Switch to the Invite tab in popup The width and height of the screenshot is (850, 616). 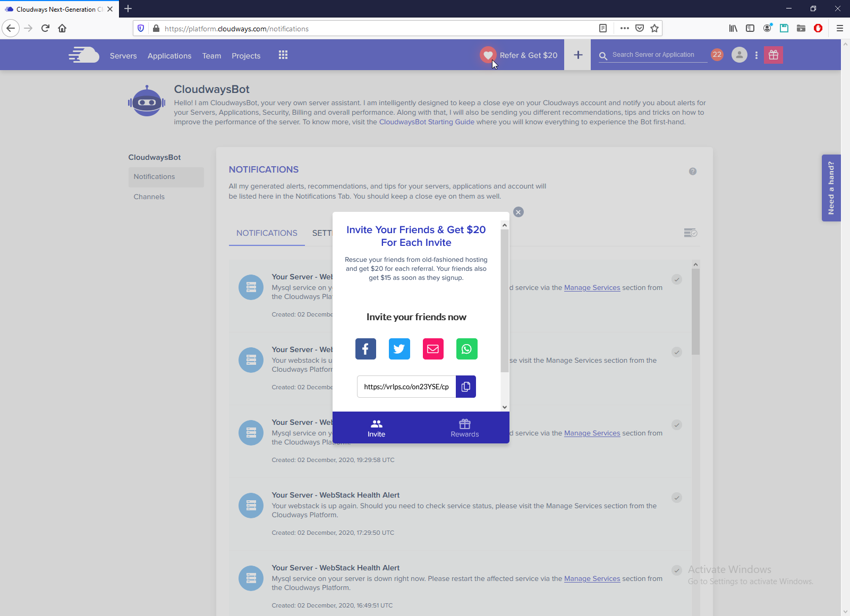377,427
